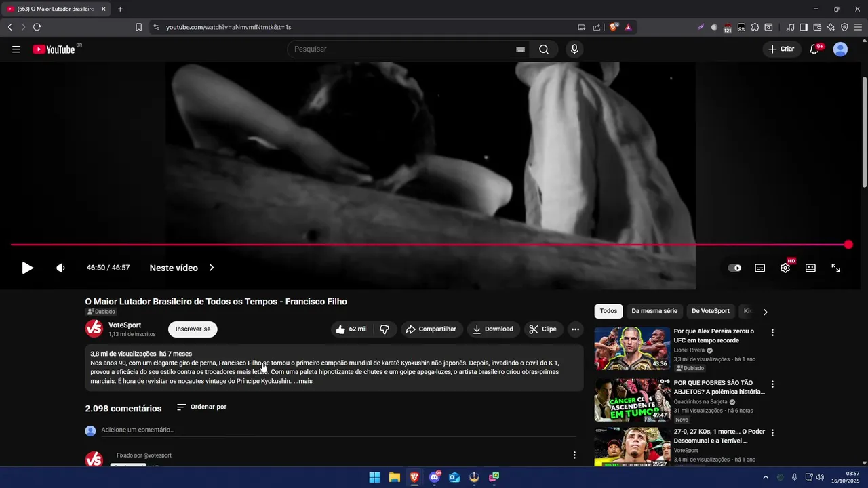Go back in browser
The width and height of the screenshot is (868, 488).
[x=9, y=27]
